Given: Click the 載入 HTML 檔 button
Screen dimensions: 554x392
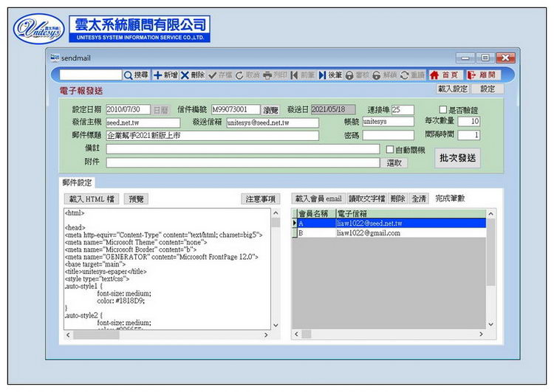Looking at the screenshot, I should (92, 199).
